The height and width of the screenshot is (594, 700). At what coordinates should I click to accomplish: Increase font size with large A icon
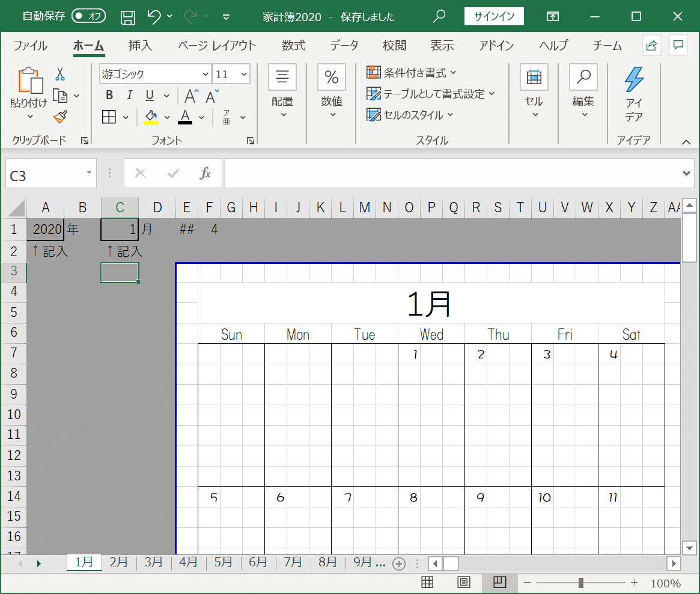pos(191,96)
